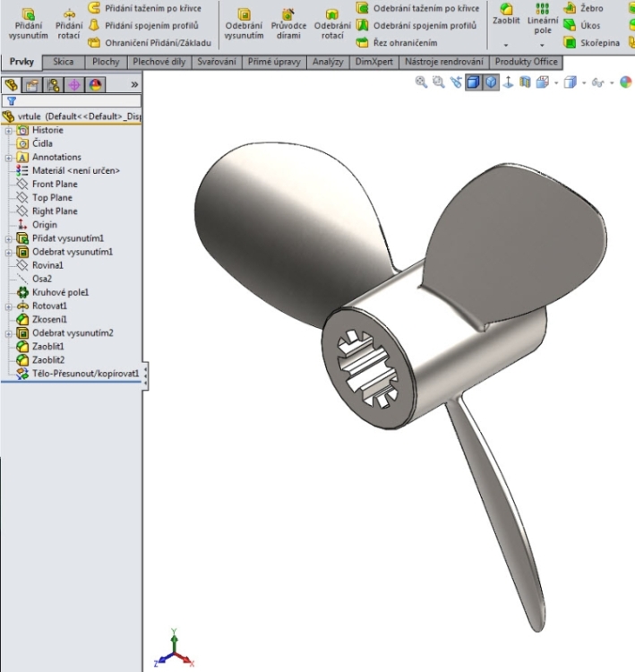The image size is (635, 672).
Task: Open the FeatureManager design tree tab
Action: (11, 85)
